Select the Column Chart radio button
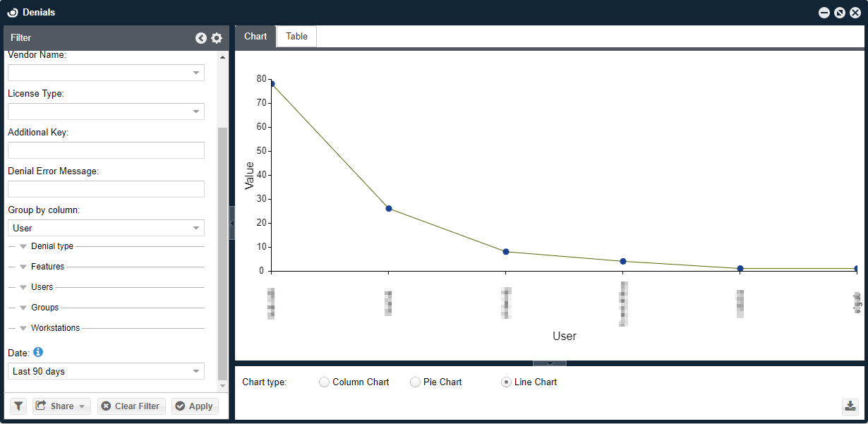 [x=324, y=382]
